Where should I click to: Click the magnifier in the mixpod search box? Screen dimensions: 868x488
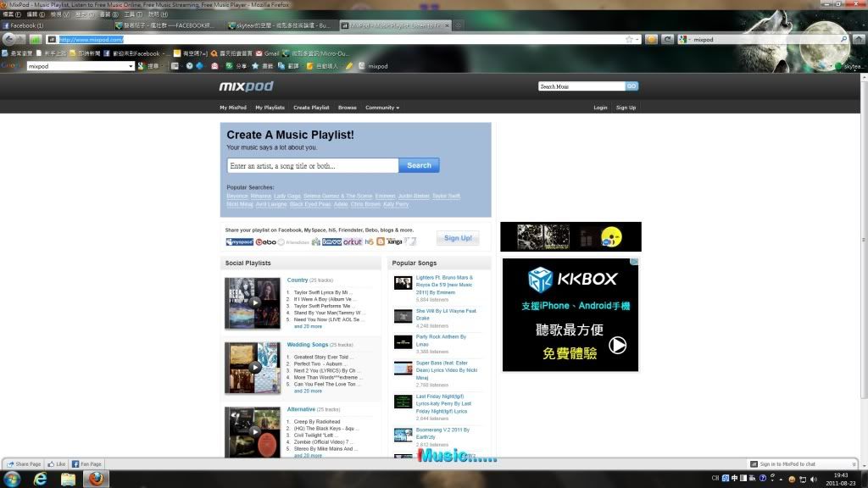point(843,39)
